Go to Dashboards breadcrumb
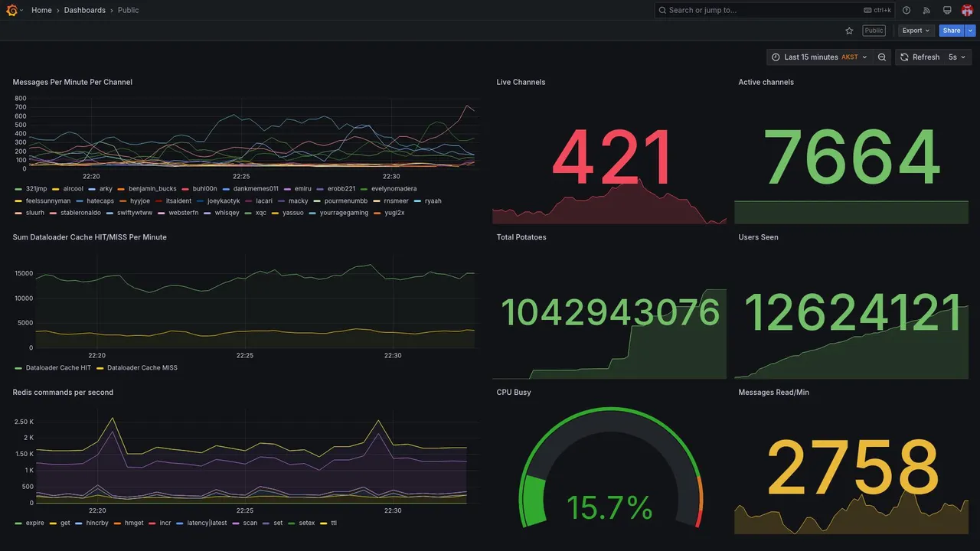The height and width of the screenshot is (551, 980). (x=85, y=10)
